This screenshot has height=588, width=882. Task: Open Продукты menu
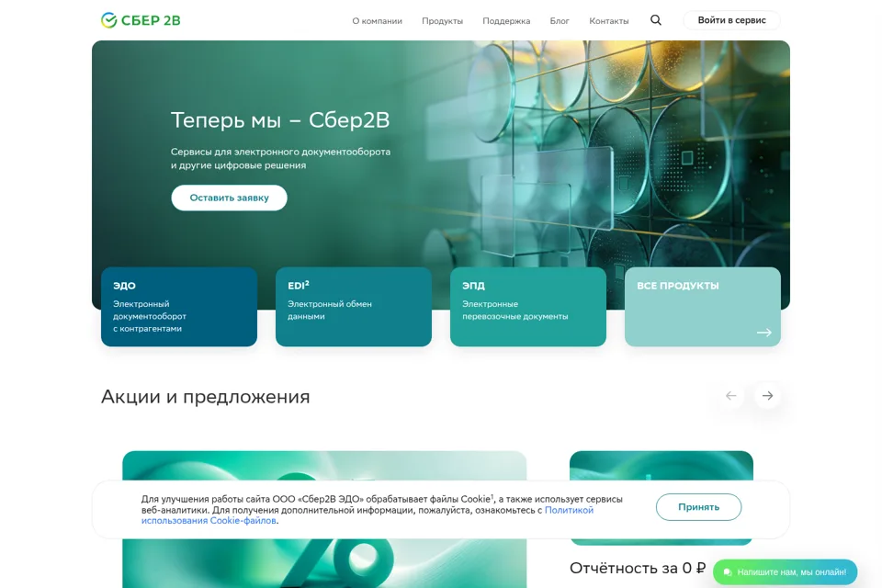click(442, 21)
